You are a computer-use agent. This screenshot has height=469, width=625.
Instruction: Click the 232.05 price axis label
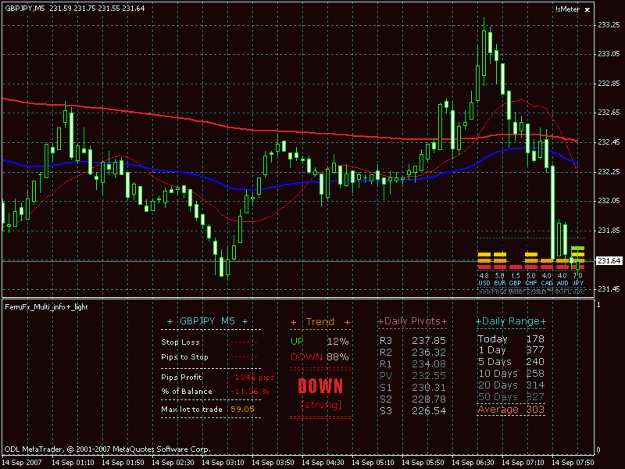[609, 200]
